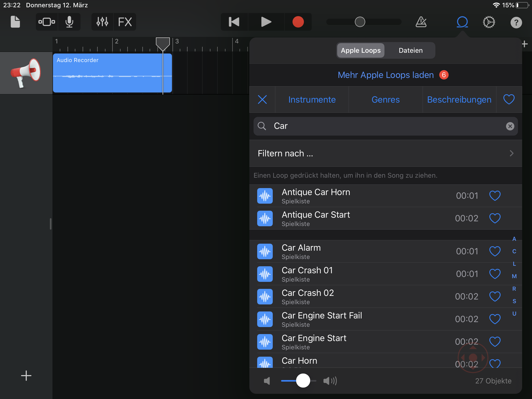Image resolution: width=532 pixels, height=399 pixels.
Task: Preview the Car Alarm loop
Action: [301, 251]
